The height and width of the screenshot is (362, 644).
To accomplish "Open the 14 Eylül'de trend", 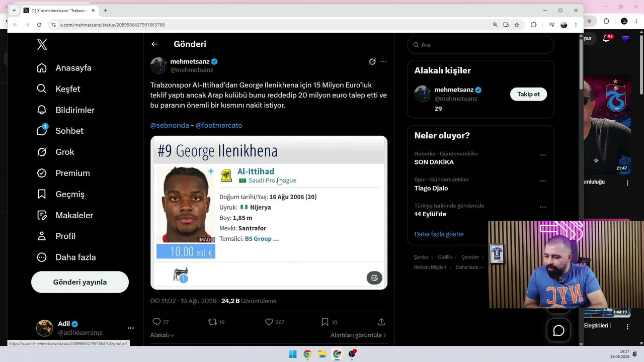I will (430, 214).
